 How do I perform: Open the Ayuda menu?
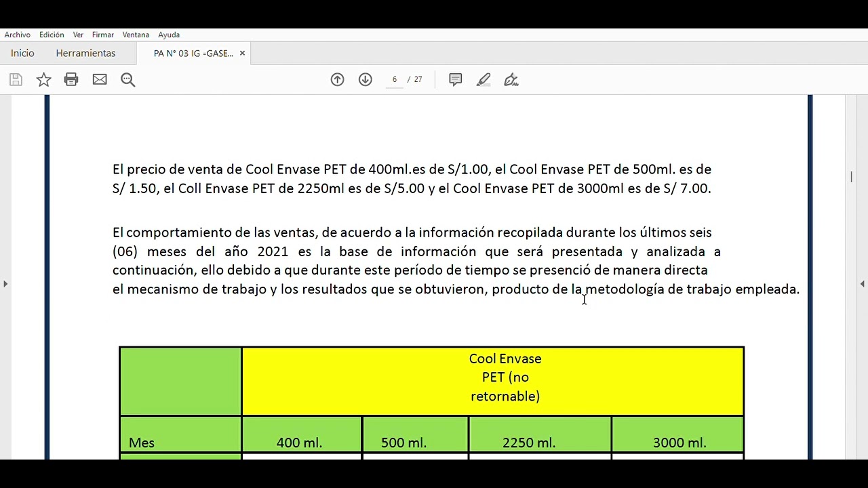click(169, 35)
